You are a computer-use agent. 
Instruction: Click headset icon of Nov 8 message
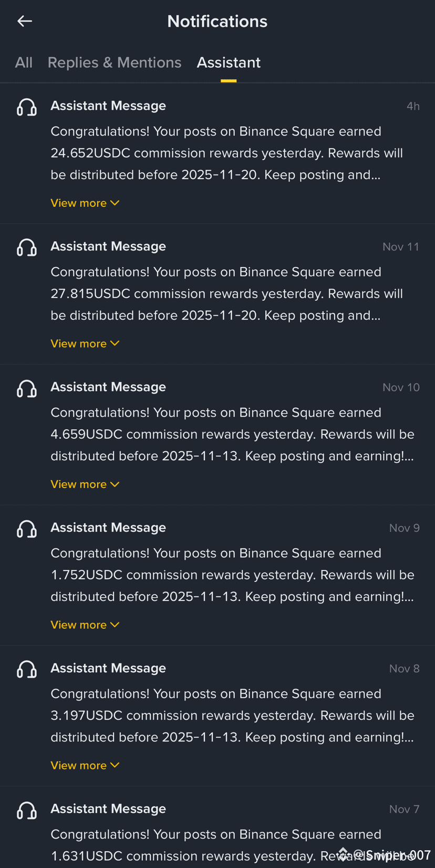pyautogui.click(x=27, y=670)
